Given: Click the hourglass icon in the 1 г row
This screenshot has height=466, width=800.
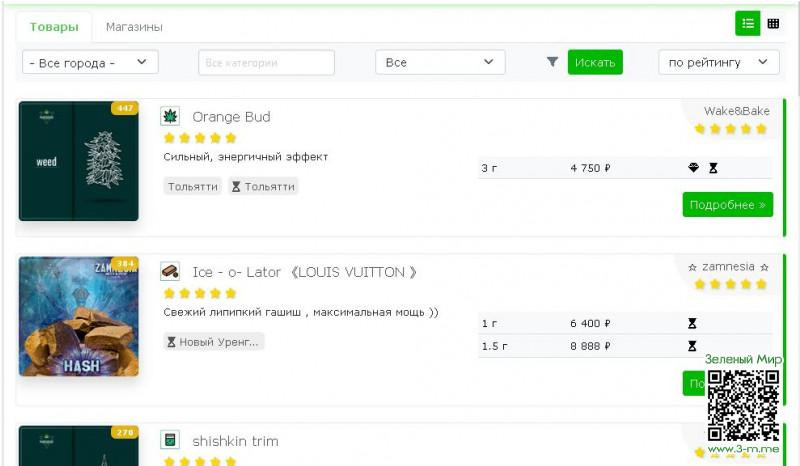Looking at the screenshot, I should pos(691,324).
